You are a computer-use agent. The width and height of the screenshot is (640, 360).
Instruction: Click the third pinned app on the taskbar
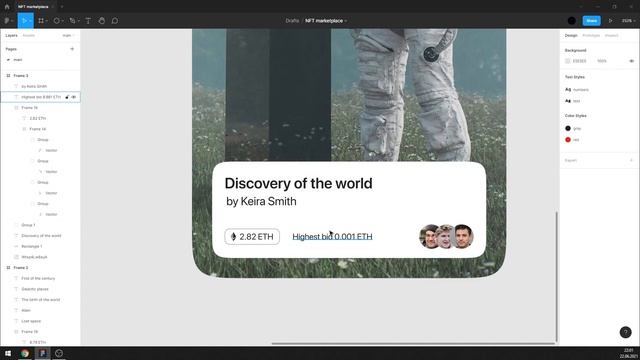pyautogui.click(x=59, y=353)
